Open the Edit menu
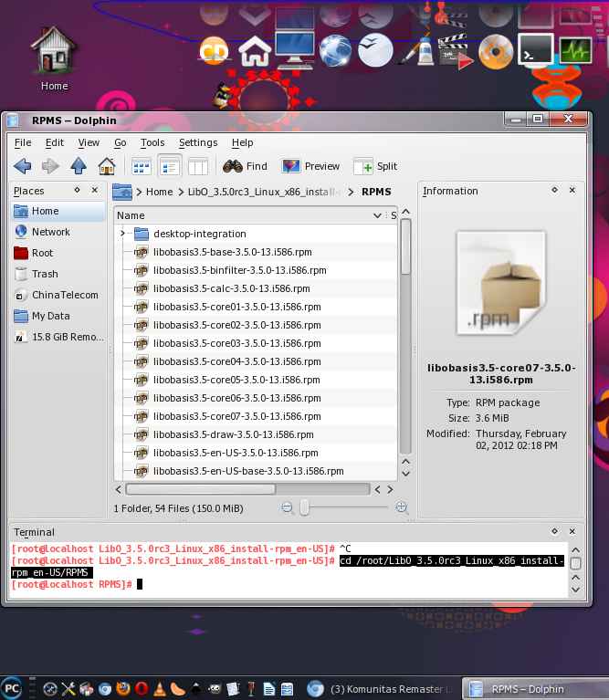This screenshot has height=700, width=609. 55,142
